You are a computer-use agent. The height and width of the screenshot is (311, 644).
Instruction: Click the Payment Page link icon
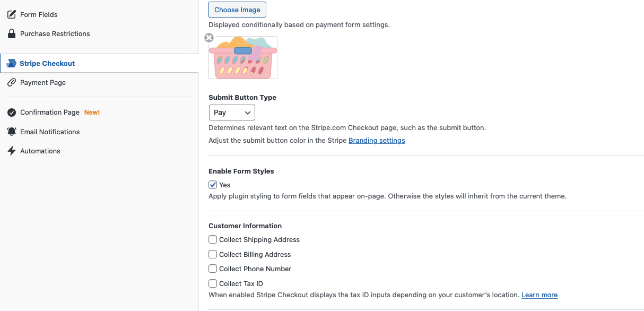point(11,82)
